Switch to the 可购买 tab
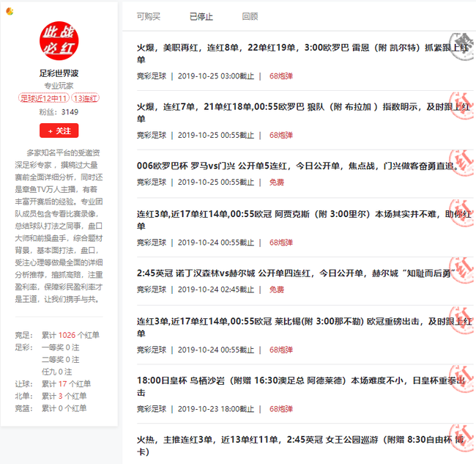The width and height of the screenshot is (476, 464). (149, 16)
